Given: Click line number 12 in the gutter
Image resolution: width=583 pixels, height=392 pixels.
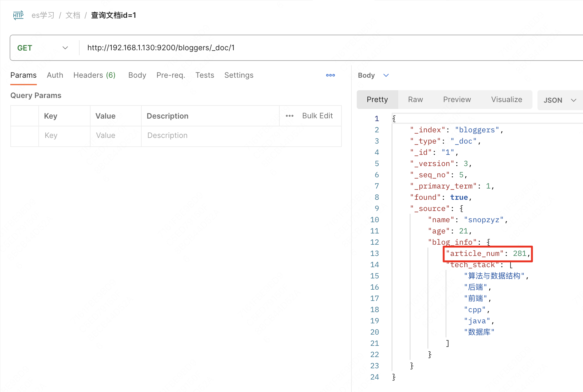Looking at the screenshot, I should (x=375, y=242).
